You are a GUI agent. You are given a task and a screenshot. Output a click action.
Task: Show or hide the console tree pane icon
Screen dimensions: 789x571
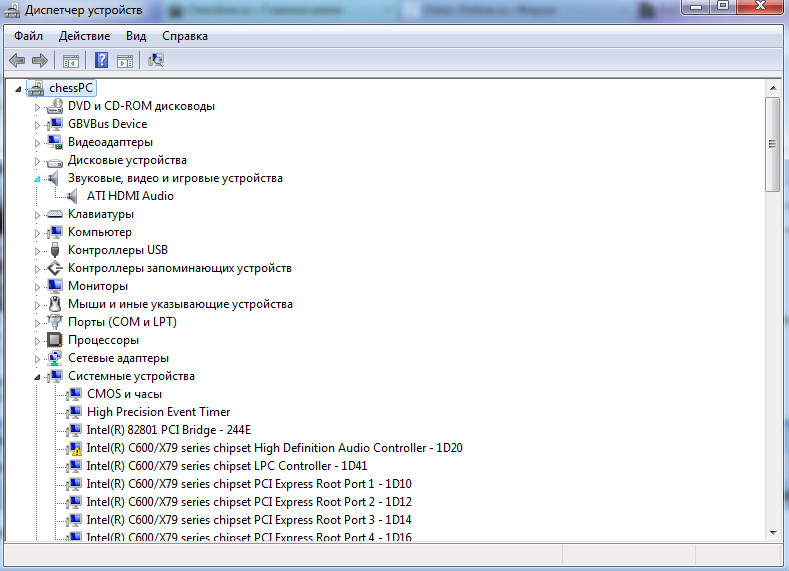(x=71, y=61)
